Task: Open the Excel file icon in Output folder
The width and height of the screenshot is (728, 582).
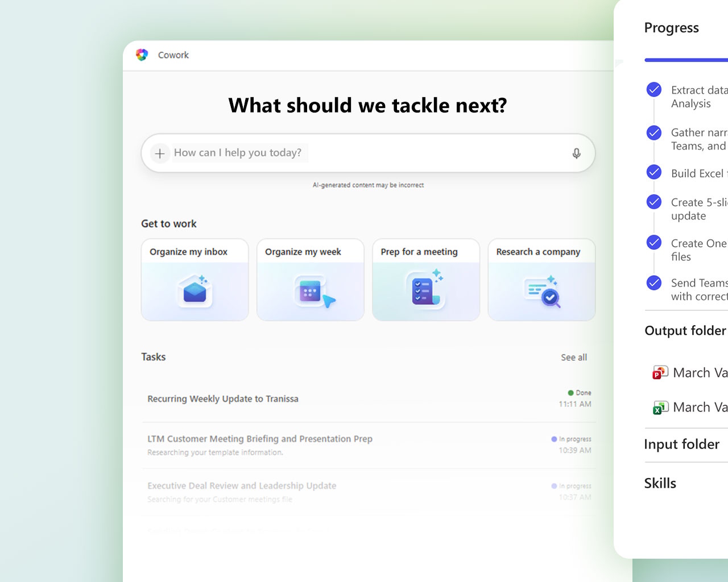Action: click(660, 408)
